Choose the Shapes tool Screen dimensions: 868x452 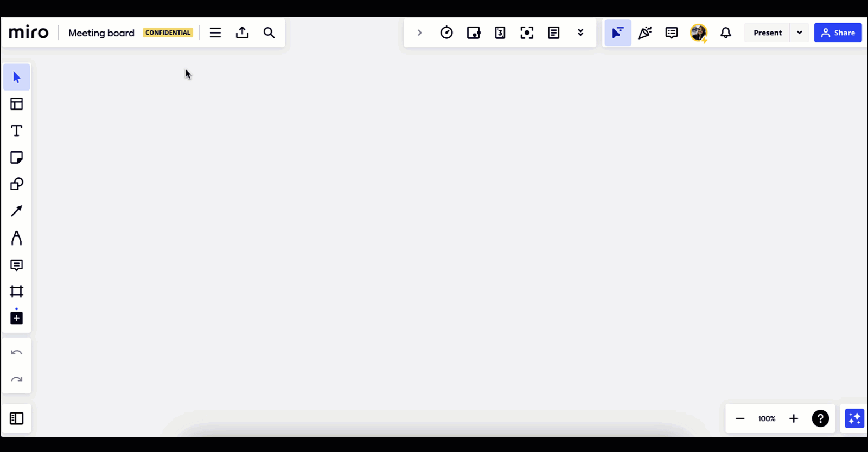tap(16, 184)
